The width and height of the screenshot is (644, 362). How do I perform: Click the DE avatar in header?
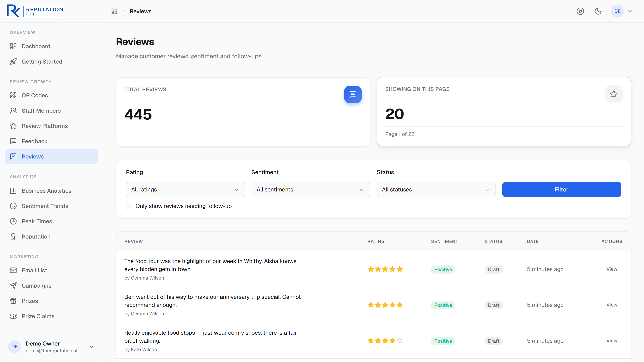617,11
